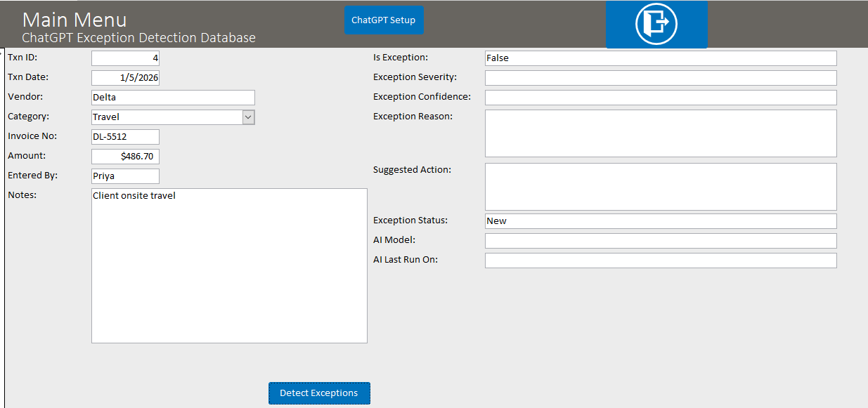Click the Is Exception field

tap(660, 58)
